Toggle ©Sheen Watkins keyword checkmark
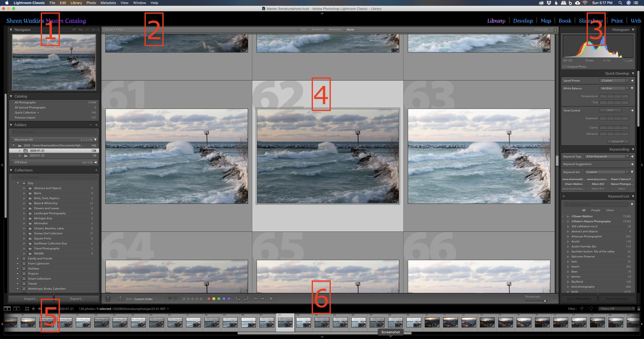 pyautogui.click(x=563, y=216)
